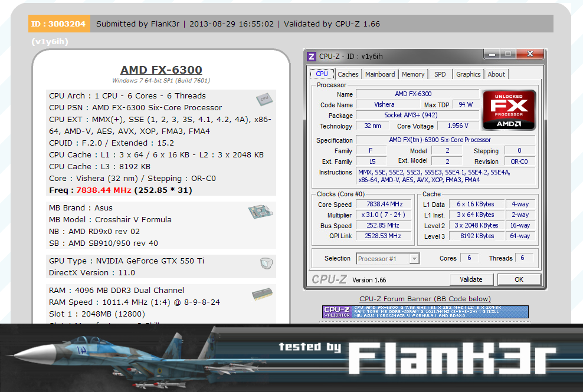Click the Validate button
This screenshot has width=583, height=392.
click(471, 279)
